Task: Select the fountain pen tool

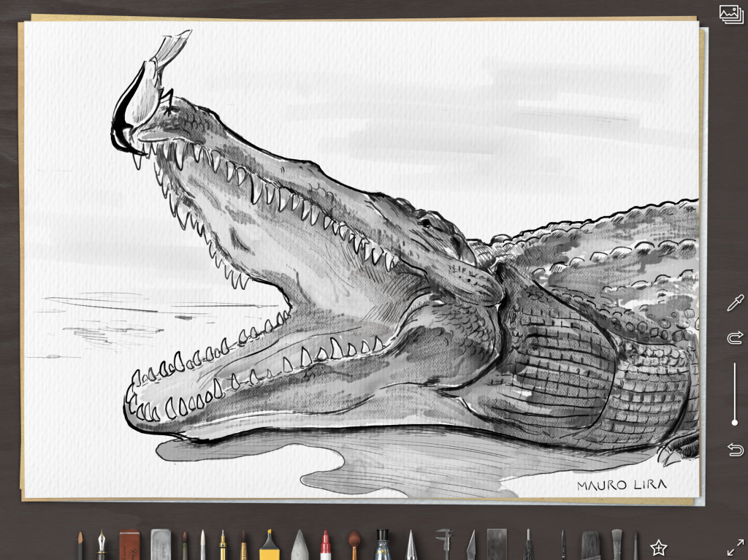Action: [101, 545]
